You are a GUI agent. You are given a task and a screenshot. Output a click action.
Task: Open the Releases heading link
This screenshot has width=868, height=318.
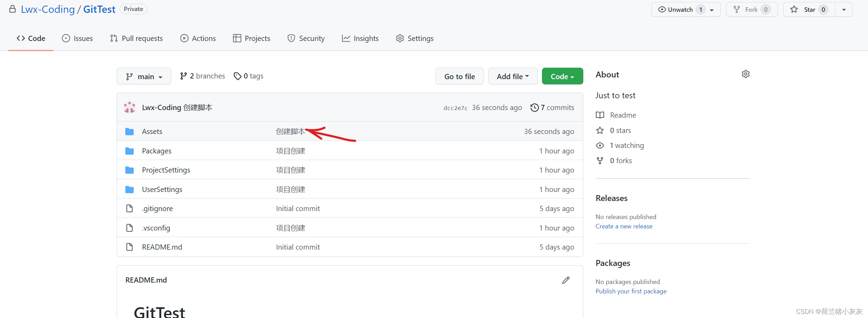coord(611,198)
